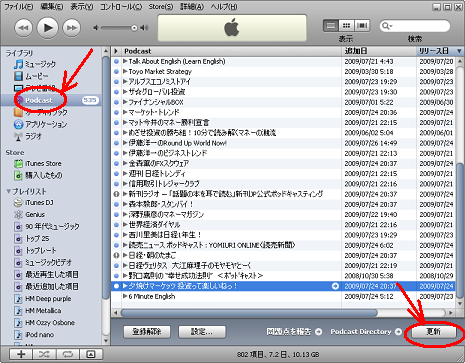465x363 pixels.
Task: Toggle shuffle playback button
Action: click(x=44, y=354)
